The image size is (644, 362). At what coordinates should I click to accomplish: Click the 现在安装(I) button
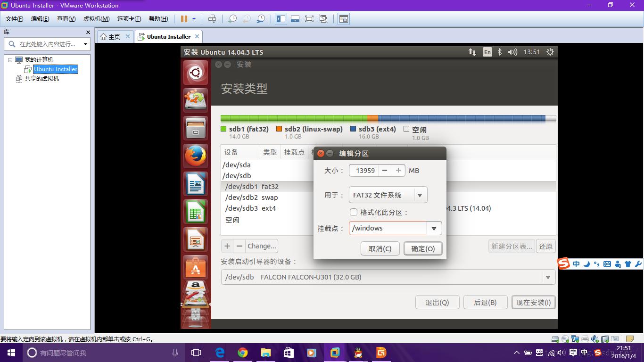(x=534, y=303)
